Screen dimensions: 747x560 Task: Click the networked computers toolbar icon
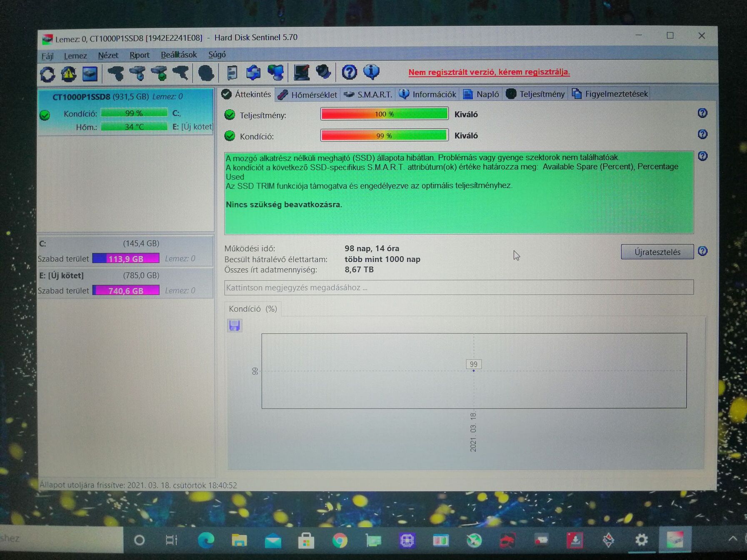(275, 73)
